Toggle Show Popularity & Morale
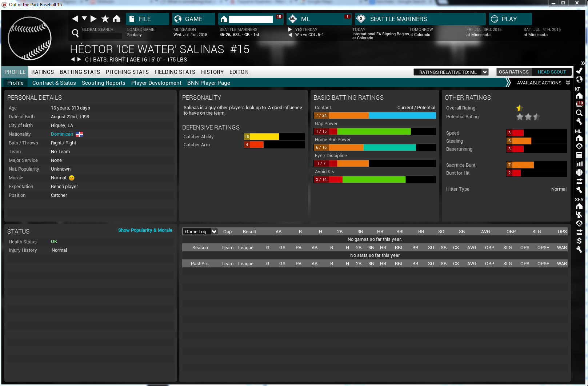This screenshot has height=386, width=588. tap(145, 230)
